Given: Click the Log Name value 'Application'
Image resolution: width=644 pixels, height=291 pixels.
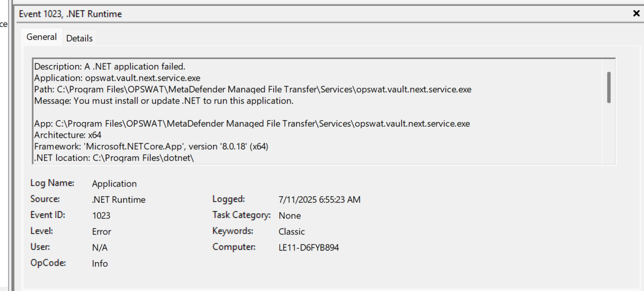Looking at the screenshot, I should [x=114, y=184].
